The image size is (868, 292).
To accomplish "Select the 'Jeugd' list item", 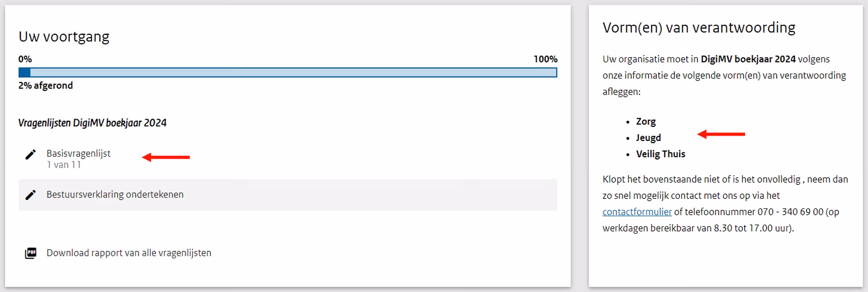I will pos(648,138).
